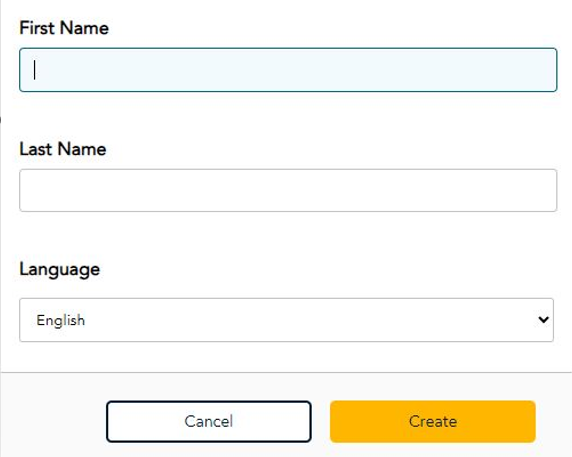Click the right end of the Last Name box
Screen dimensions: 572x457
540,190
